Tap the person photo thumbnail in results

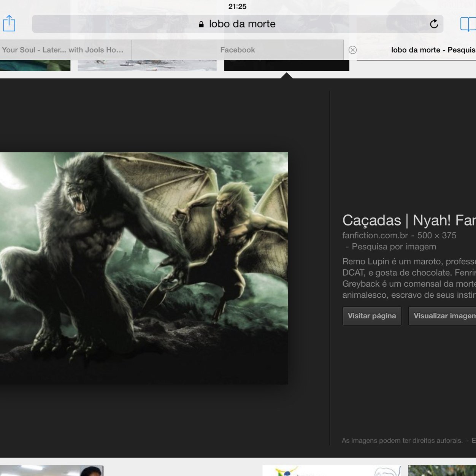click(52, 471)
